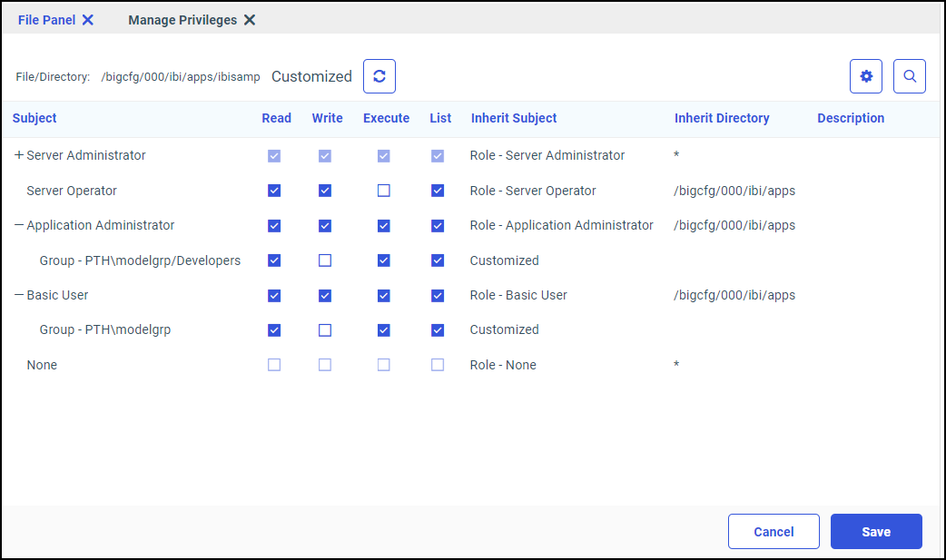
Task: Close the Manage Privileges tab
Action: 250,19
